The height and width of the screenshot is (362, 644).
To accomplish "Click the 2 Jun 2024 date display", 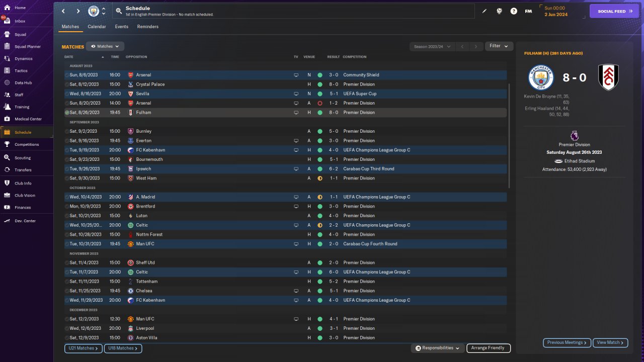I will (556, 15).
